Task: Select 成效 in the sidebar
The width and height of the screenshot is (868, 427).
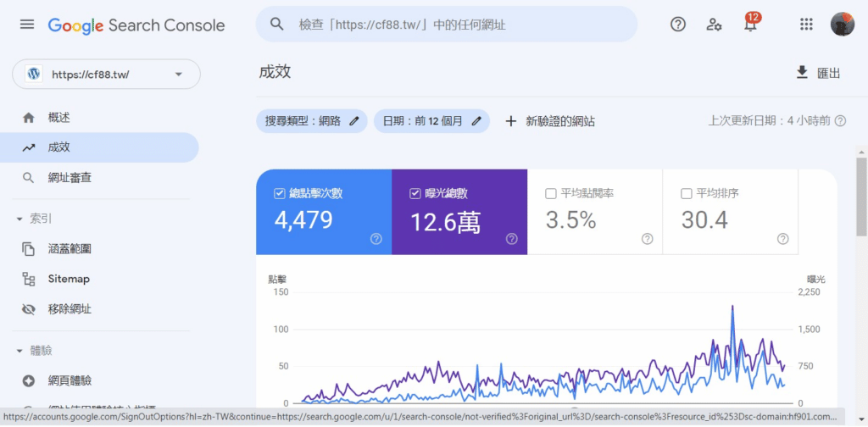Action: (x=99, y=147)
